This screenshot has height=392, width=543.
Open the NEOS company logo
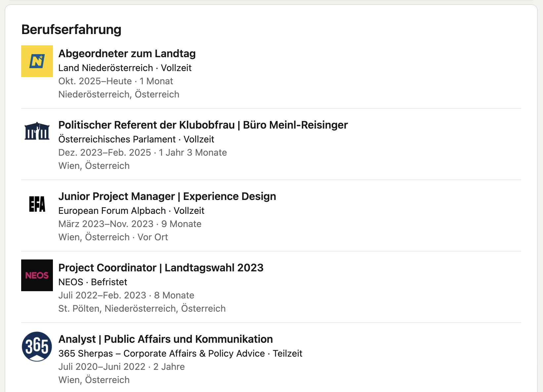(37, 275)
